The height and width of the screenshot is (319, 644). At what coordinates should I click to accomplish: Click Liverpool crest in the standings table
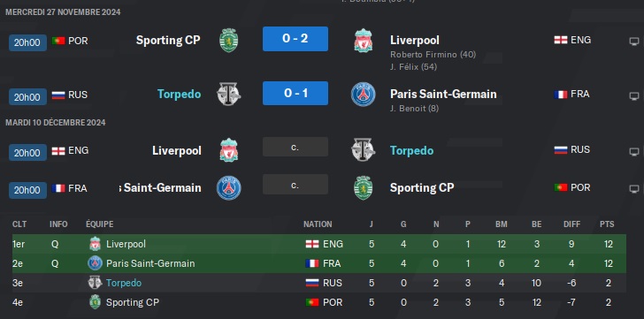pyautogui.click(x=95, y=244)
